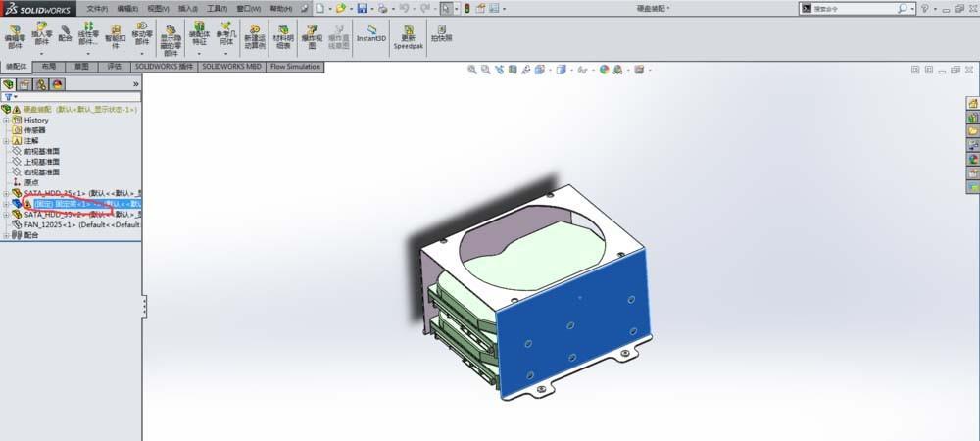Click the 插入零部件 (Insert Components) tool

(42, 34)
